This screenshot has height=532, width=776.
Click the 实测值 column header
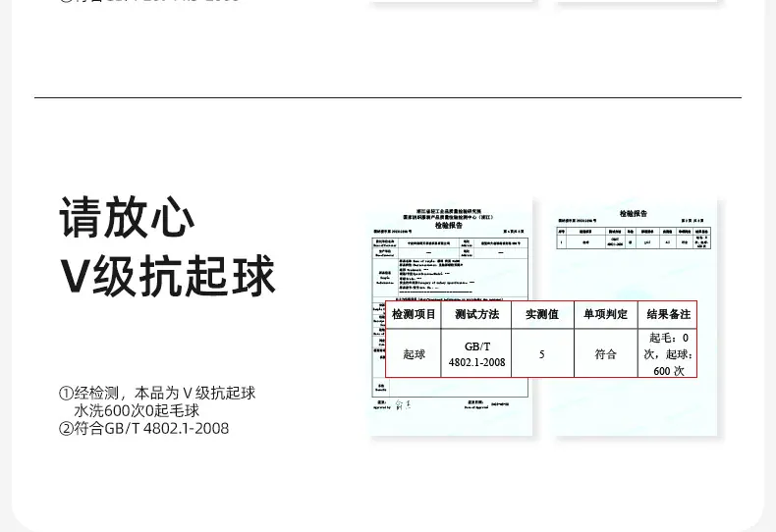(542, 314)
